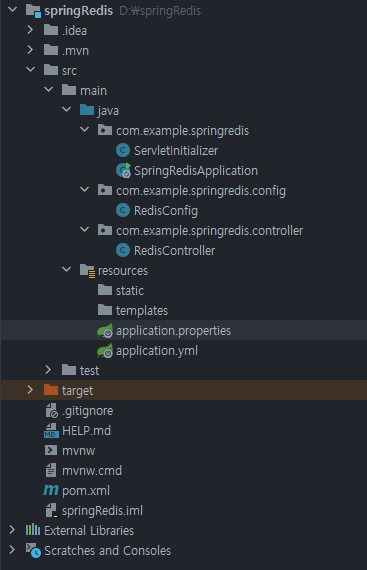Select the SpringRedisApplication class name
Image resolution: width=367 pixels, height=570 pixels.
(196, 170)
